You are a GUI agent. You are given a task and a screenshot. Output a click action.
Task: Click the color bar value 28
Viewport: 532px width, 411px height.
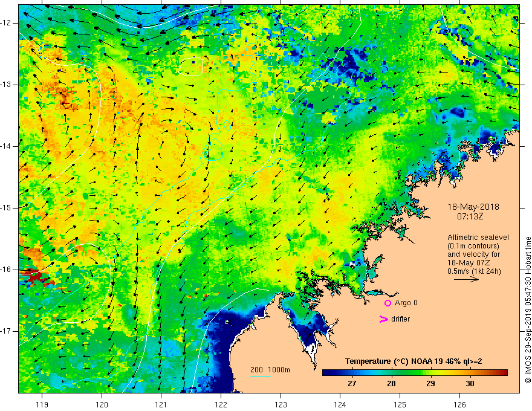[391, 384]
